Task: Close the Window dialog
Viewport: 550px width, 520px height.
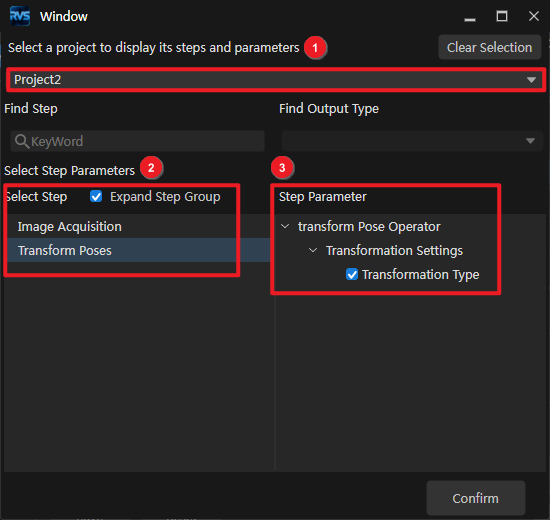Action: [x=534, y=16]
